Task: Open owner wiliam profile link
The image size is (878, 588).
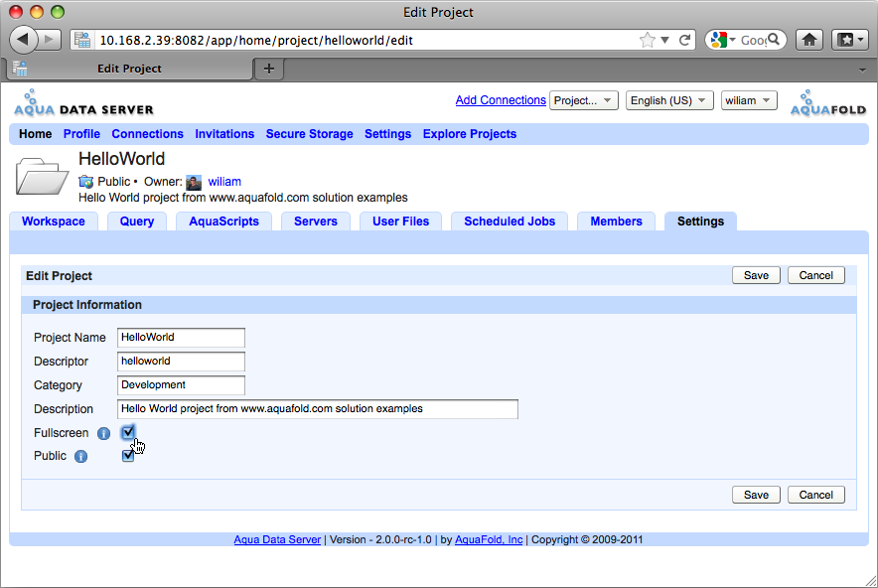Action: [x=224, y=182]
